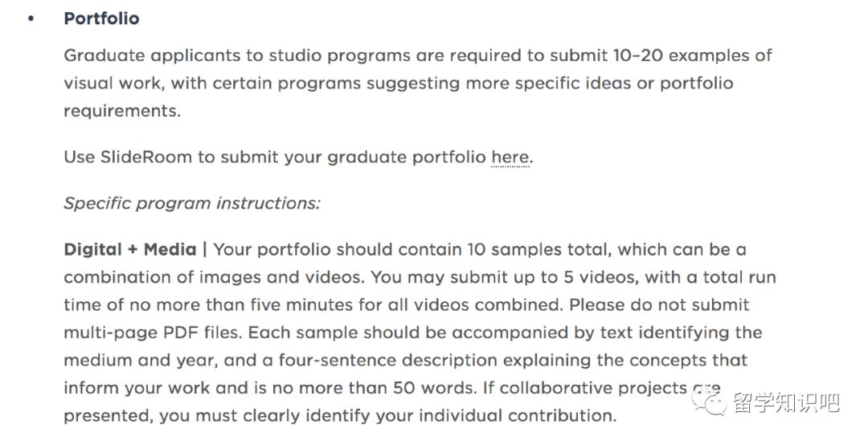This screenshot has width=868, height=441.
Task: Click the Portfolio heading
Action: coord(102,18)
